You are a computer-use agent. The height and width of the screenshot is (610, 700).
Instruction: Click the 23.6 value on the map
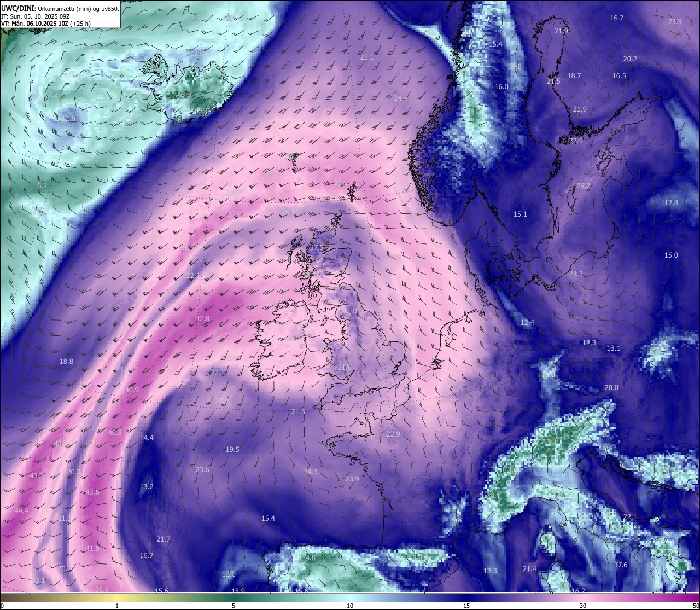coord(202,469)
